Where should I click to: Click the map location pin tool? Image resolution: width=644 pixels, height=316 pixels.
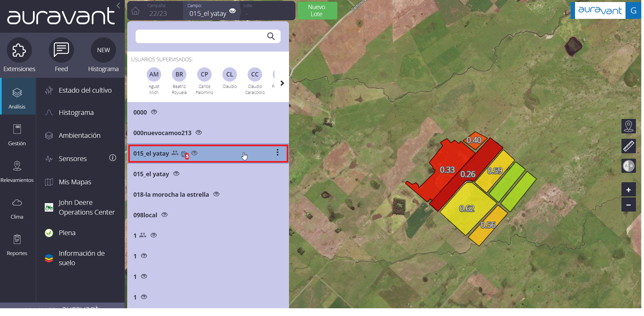point(629,126)
